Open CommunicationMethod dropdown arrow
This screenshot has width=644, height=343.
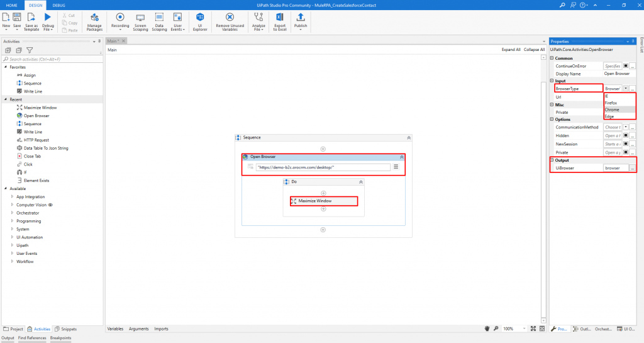[626, 127]
